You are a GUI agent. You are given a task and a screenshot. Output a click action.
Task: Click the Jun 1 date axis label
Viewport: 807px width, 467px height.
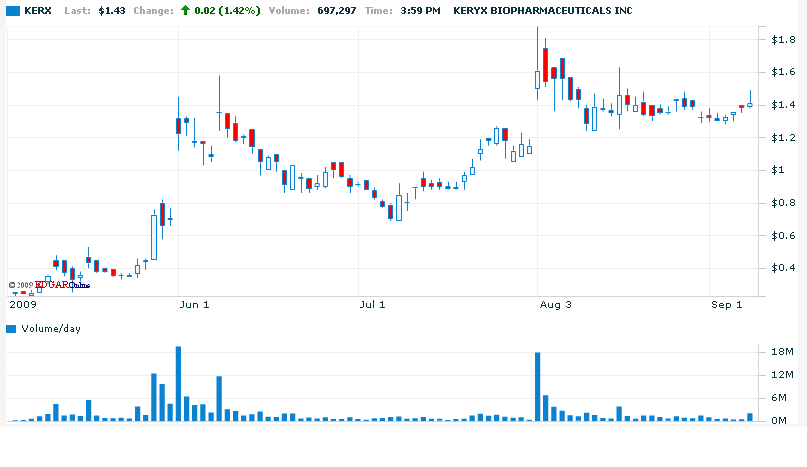pyautogui.click(x=194, y=305)
